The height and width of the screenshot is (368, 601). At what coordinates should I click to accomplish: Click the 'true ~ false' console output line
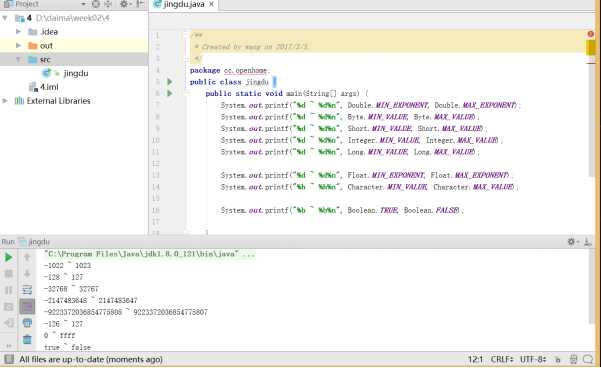click(67, 347)
